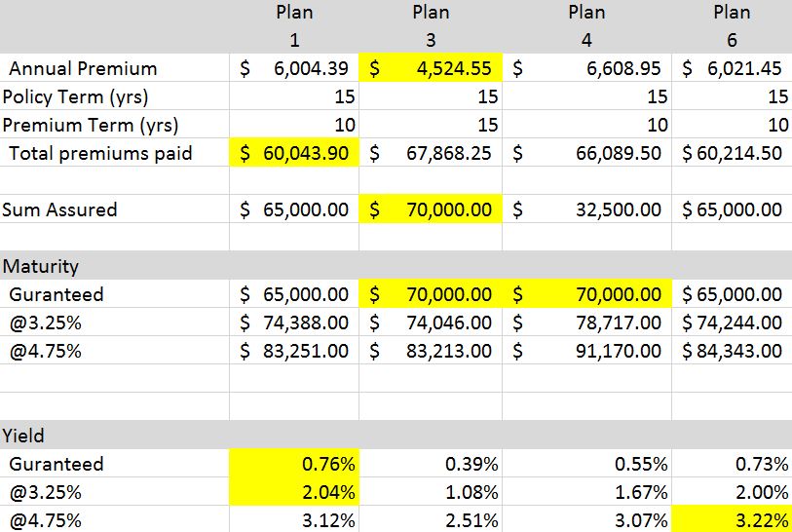
Task: Select Plan 1 maturity value 74,388.00
Action: [294, 323]
